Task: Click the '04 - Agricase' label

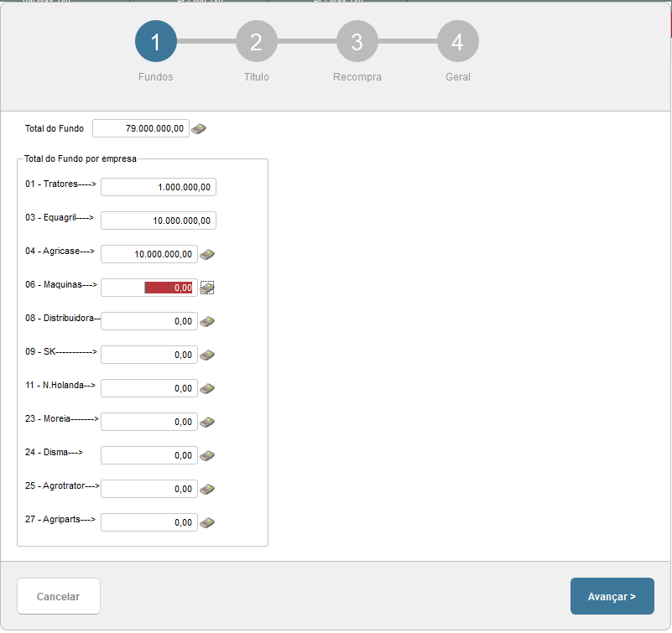Action: click(x=60, y=251)
